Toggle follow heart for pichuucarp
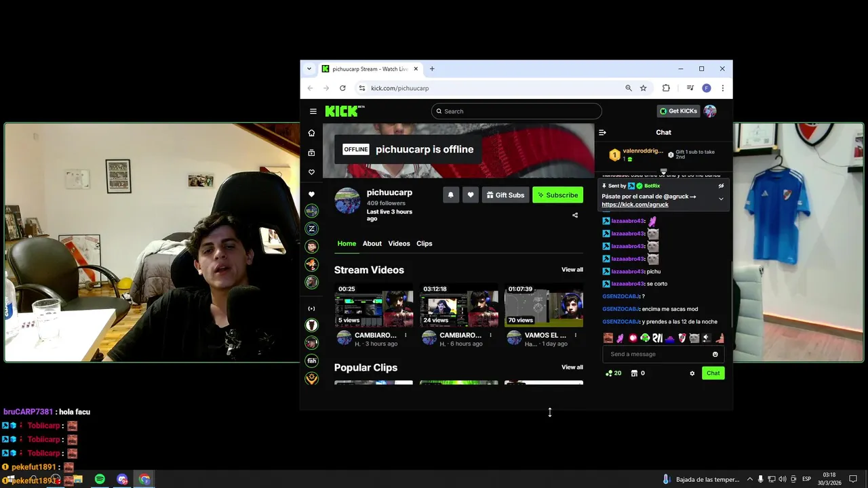Image resolution: width=868 pixels, height=488 pixels. pos(471,195)
